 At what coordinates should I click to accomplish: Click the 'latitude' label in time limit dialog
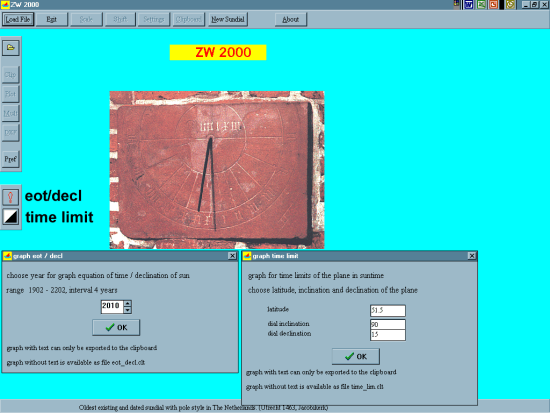(x=278, y=309)
